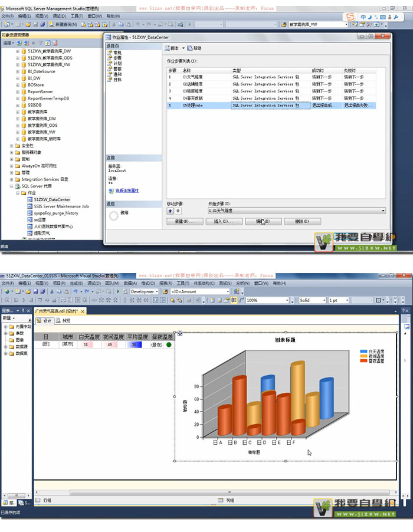Image resolution: width=413 pixels, height=532 pixels.
Task: Expand the ReportServer database node
Action: click(x=18, y=91)
